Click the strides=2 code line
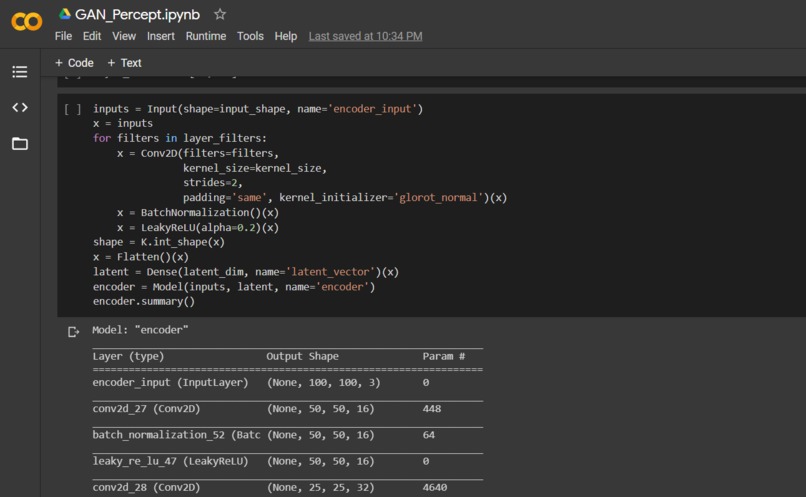The height and width of the screenshot is (497, 806). [213, 182]
